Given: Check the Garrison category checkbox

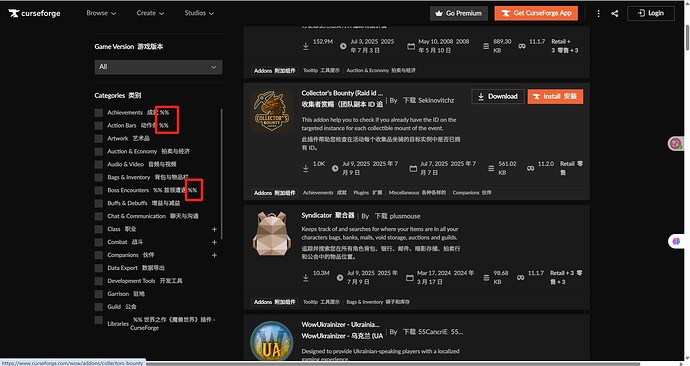Looking at the screenshot, I should coord(99,294).
